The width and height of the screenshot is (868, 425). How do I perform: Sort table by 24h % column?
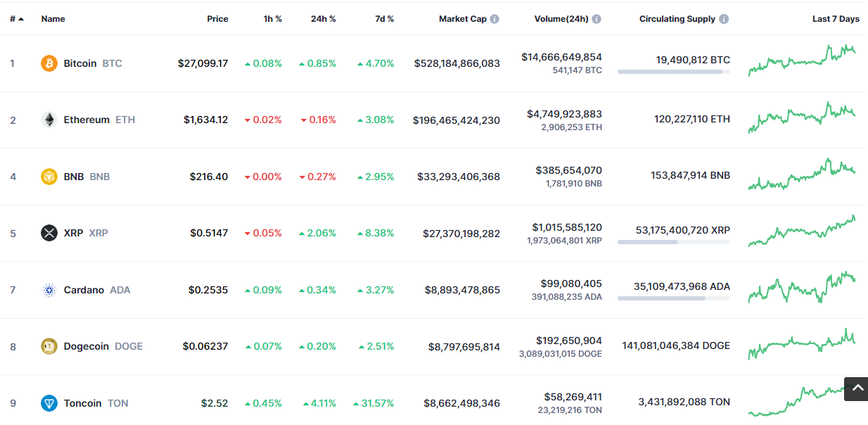click(x=324, y=19)
